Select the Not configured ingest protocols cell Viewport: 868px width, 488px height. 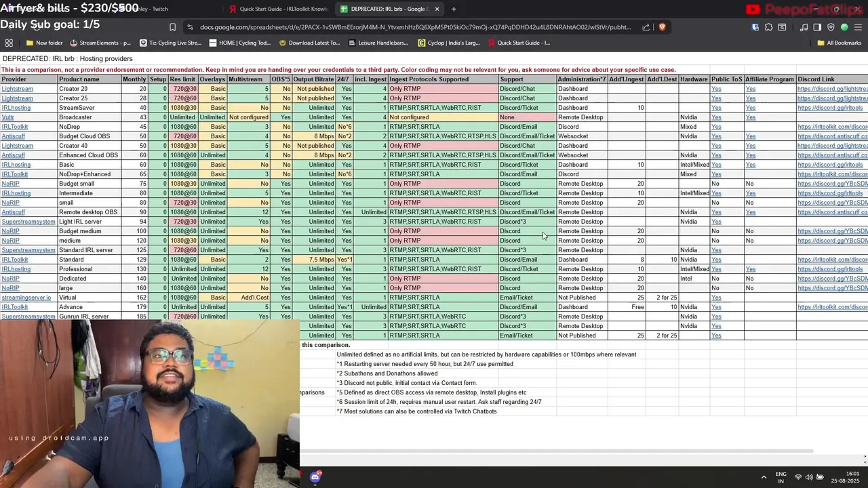click(x=443, y=117)
